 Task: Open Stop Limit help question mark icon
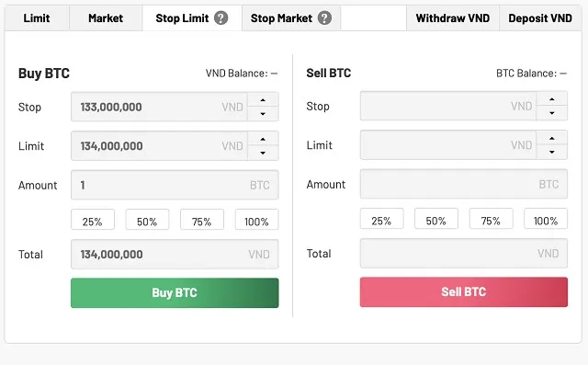(220, 18)
